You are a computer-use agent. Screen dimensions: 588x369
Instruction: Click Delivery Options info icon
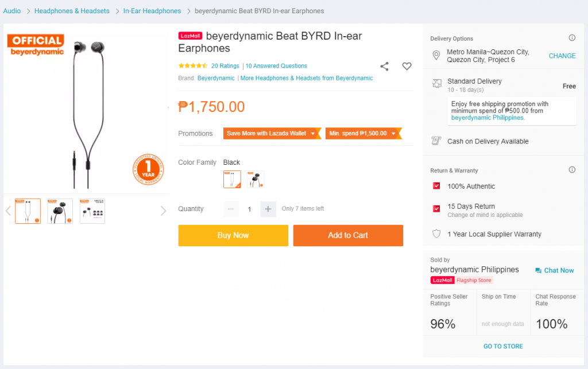572,38
